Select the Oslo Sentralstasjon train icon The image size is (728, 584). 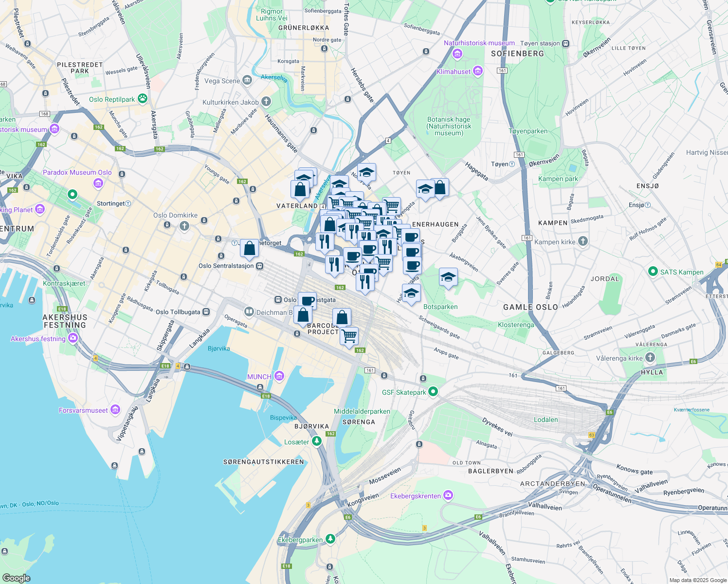click(260, 266)
